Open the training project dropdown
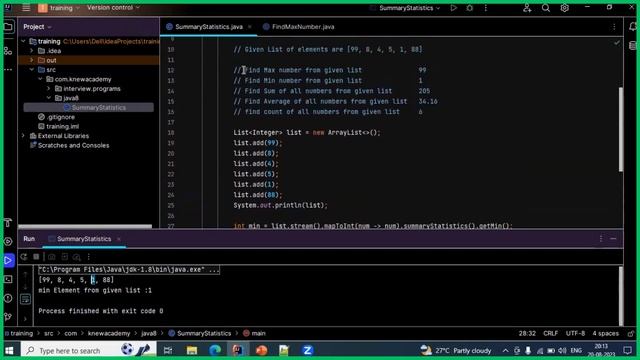This screenshot has width=640, height=360. point(59,8)
